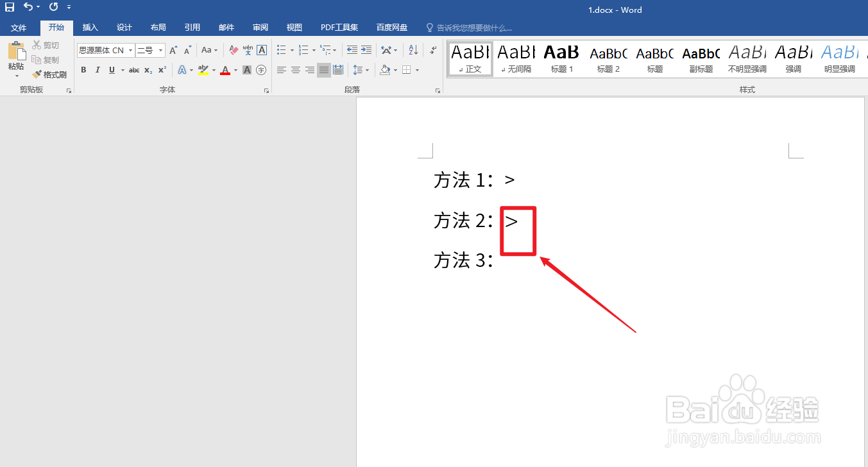Toggle character shading gray A icon

click(x=247, y=70)
